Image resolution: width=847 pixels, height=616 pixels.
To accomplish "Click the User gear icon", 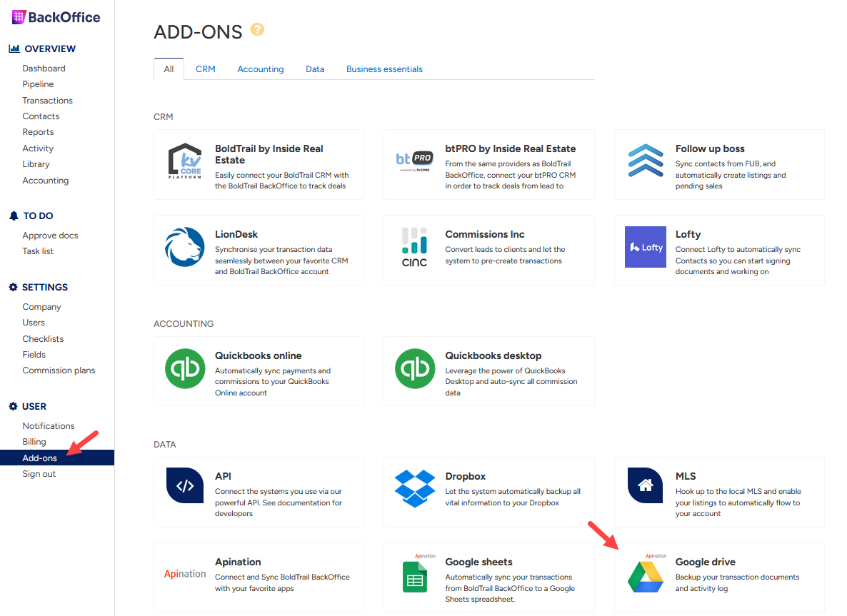I will point(14,407).
